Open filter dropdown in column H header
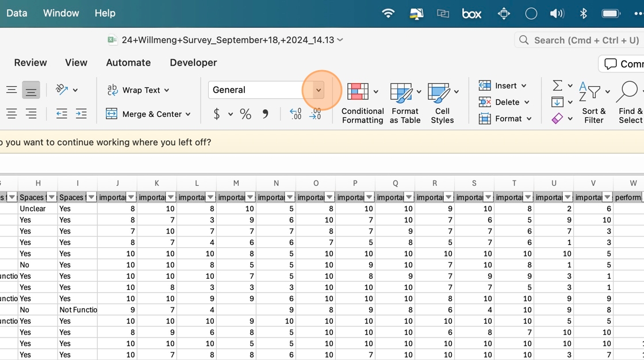The height and width of the screenshot is (360, 644). (x=52, y=197)
